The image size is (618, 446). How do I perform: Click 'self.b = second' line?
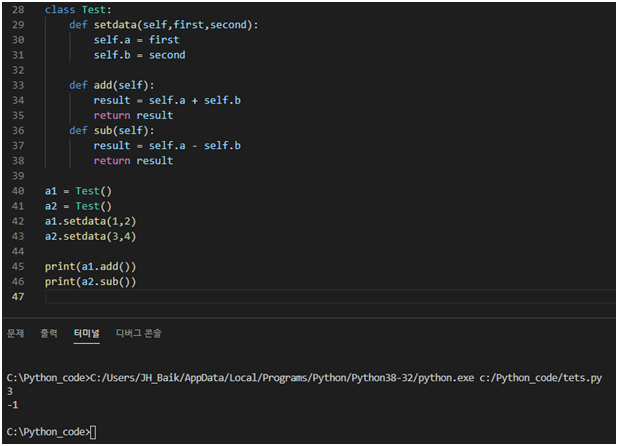pos(140,55)
